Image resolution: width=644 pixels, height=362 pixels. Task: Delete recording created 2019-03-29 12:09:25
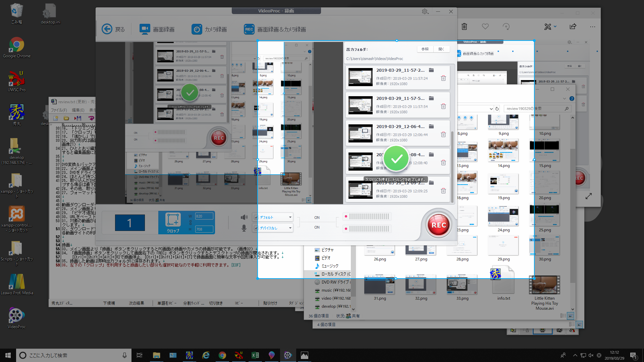pyautogui.click(x=443, y=191)
